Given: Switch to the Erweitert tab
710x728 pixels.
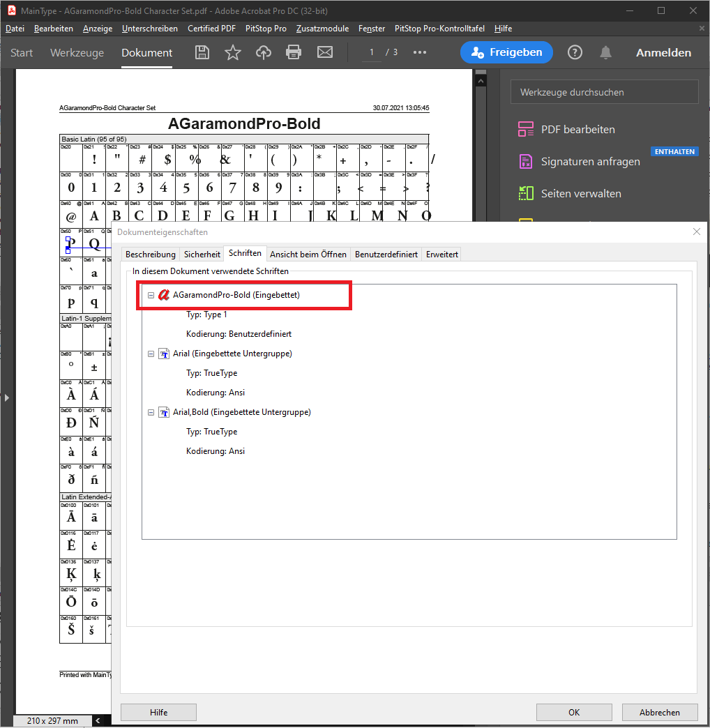Looking at the screenshot, I should [441, 255].
